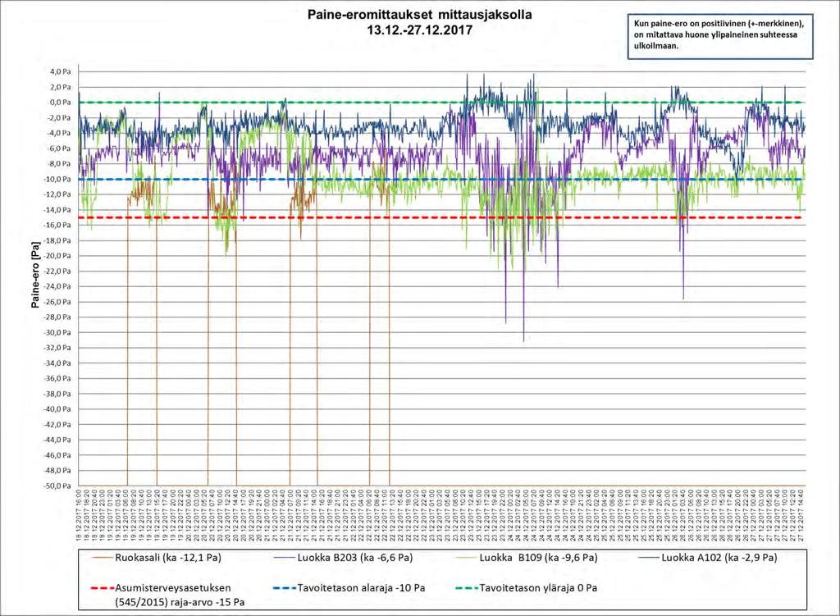
Task: Click the chart title 'Paine-eromittaukset mittausjaksolla'
Action: 419,15
